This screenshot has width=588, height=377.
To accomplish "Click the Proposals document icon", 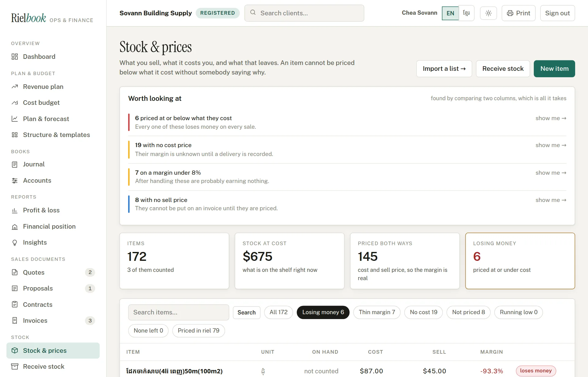I will pyautogui.click(x=15, y=288).
